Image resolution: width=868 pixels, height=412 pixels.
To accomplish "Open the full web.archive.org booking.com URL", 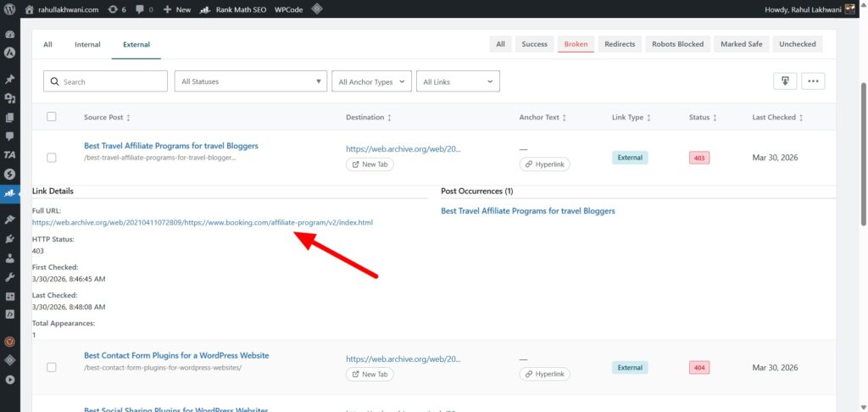I will 202,222.
